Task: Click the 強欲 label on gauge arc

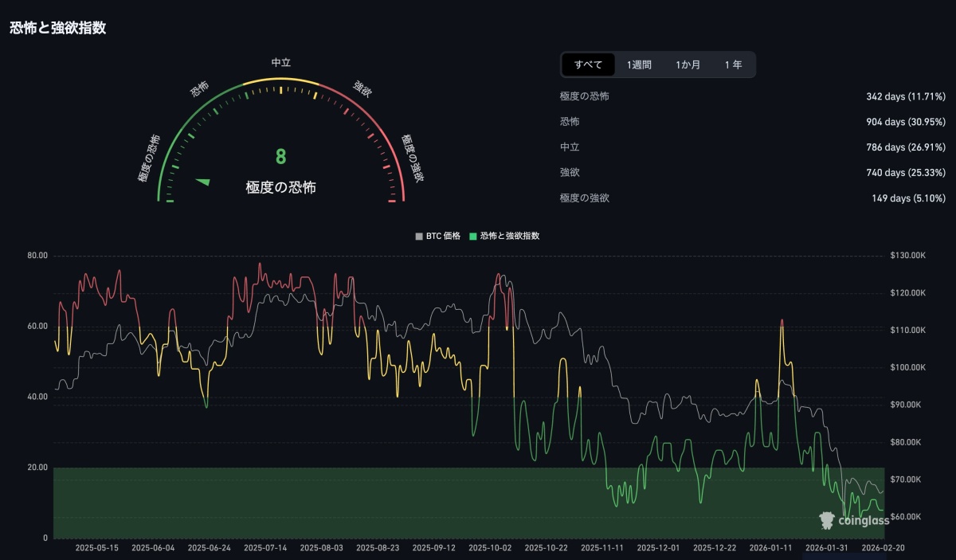Action: click(x=362, y=88)
